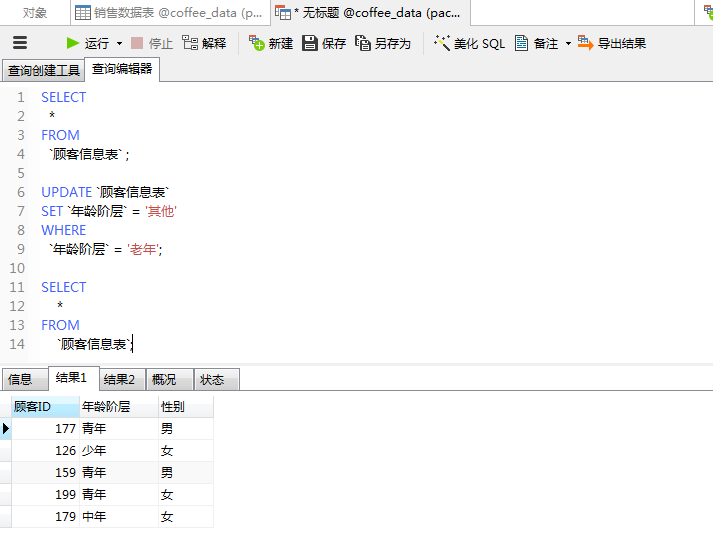Screen dimensions: 713x544
Task: Click the 停止 stop button
Action: coord(152,43)
